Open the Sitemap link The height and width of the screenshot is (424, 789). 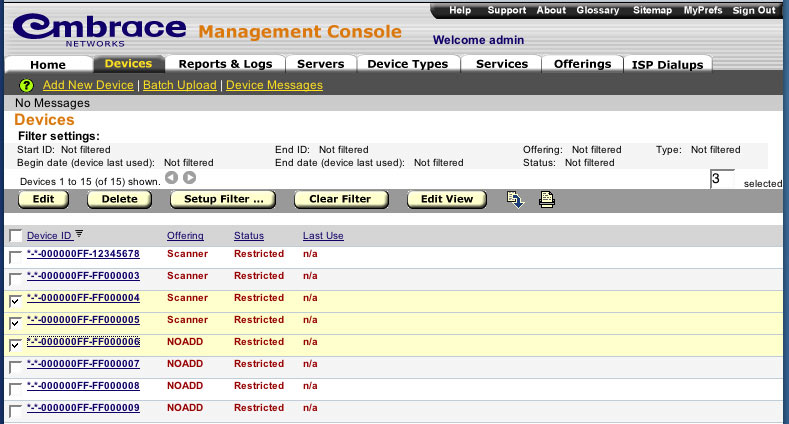[652, 10]
